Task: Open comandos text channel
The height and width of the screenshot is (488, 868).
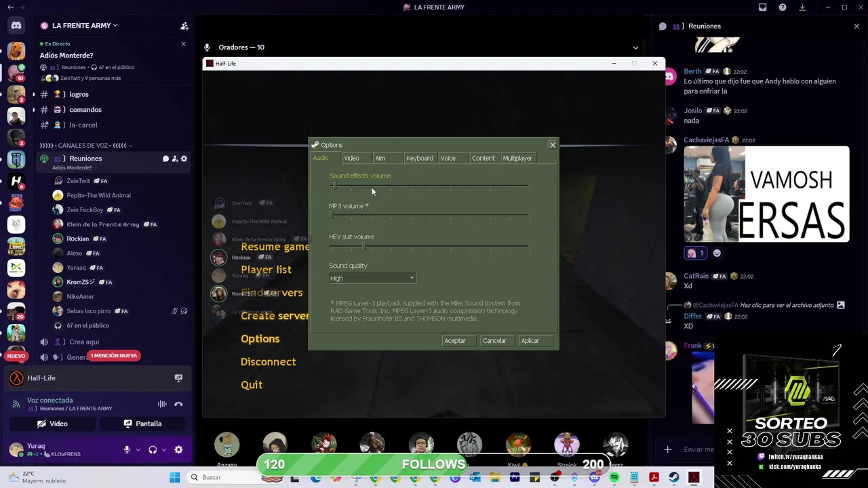Action: pyautogui.click(x=85, y=110)
